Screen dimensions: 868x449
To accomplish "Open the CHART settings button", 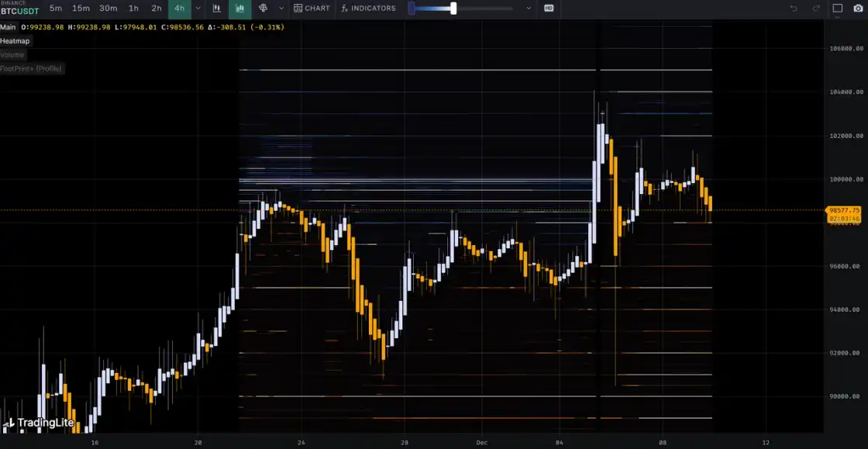I will tap(312, 9).
